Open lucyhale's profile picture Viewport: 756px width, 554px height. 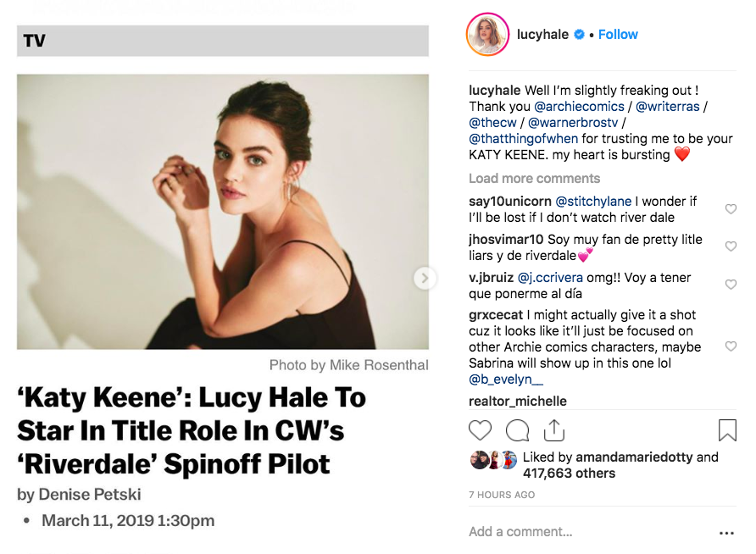pyautogui.click(x=487, y=35)
